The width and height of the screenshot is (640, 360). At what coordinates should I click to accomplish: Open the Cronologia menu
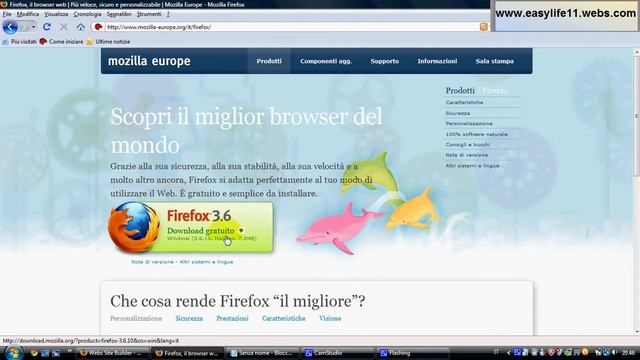[x=87, y=14]
